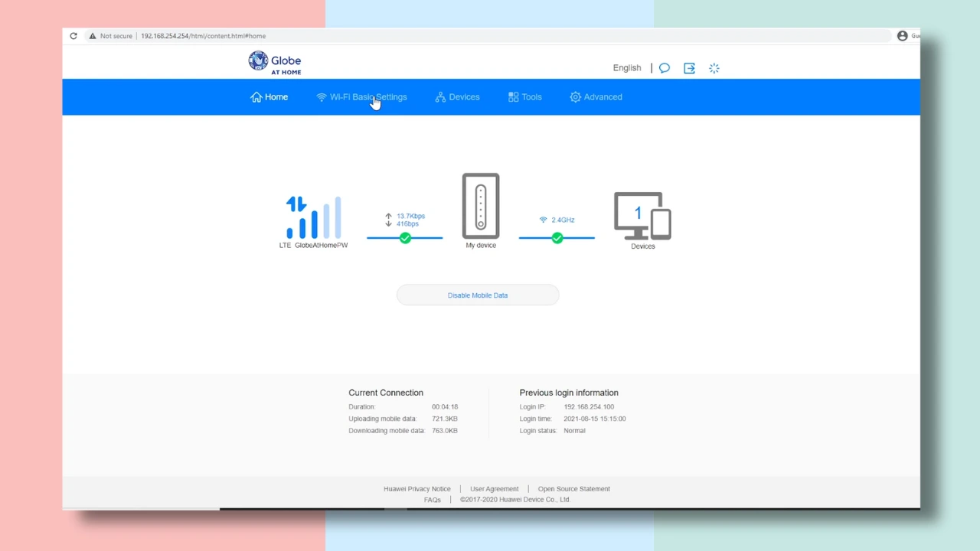The image size is (980, 551).
Task: Click the green checkmark under the 13.7Kbps link
Action: 405,238
